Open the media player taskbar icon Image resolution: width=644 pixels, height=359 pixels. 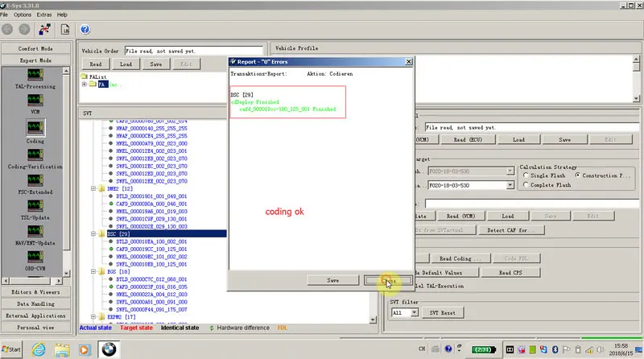coord(85,349)
